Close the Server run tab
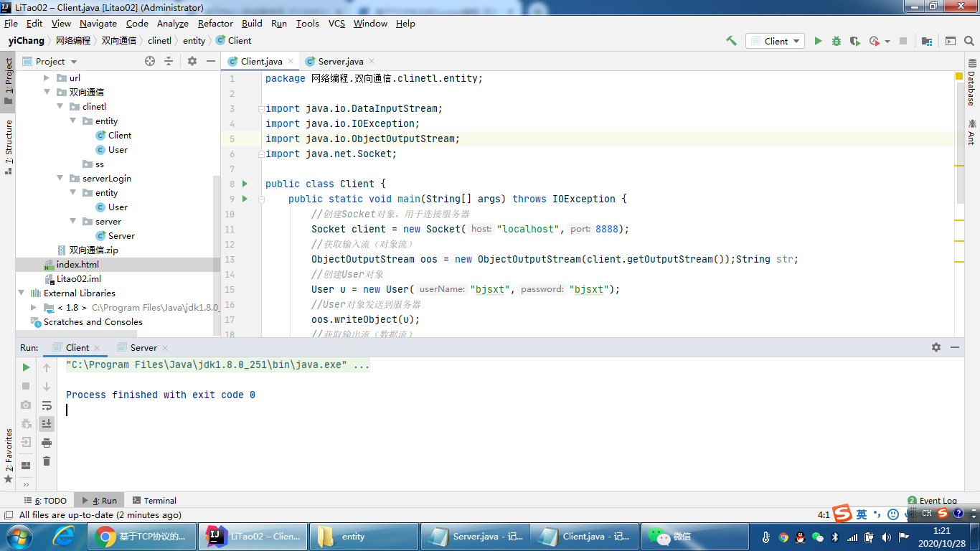 click(x=166, y=348)
